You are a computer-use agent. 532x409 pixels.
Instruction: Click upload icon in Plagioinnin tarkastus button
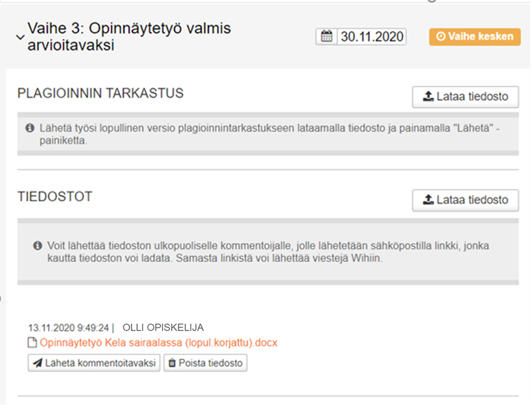click(x=428, y=97)
